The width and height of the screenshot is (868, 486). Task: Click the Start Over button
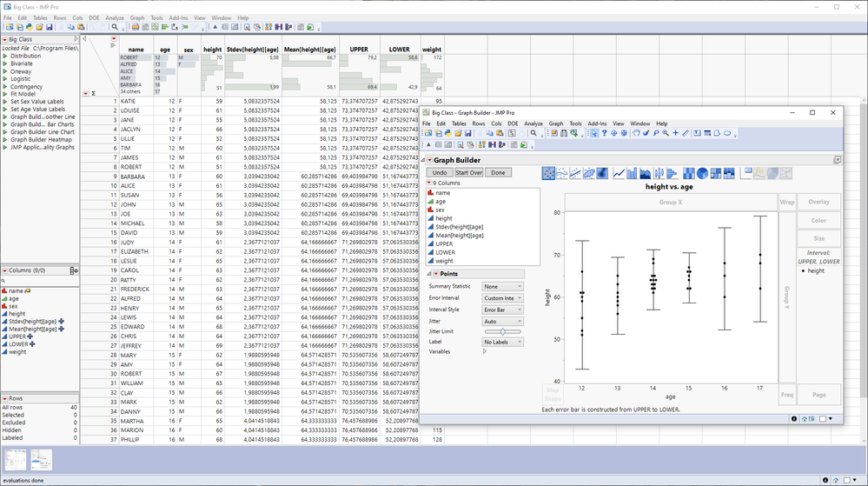pyautogui.click(x=469, y=173)
